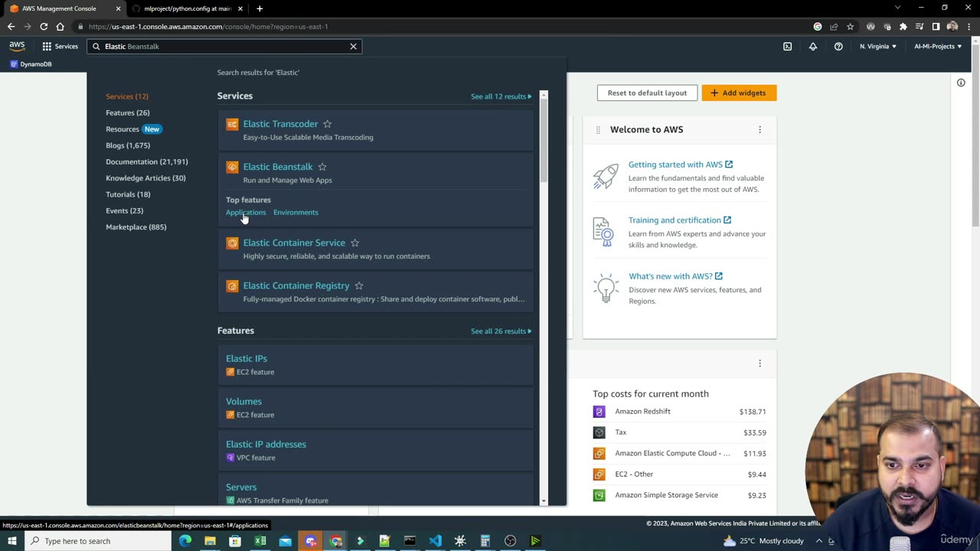Favorite Elastic Container Service with its star
Screen dimensions: 980x551
point(354,243)
